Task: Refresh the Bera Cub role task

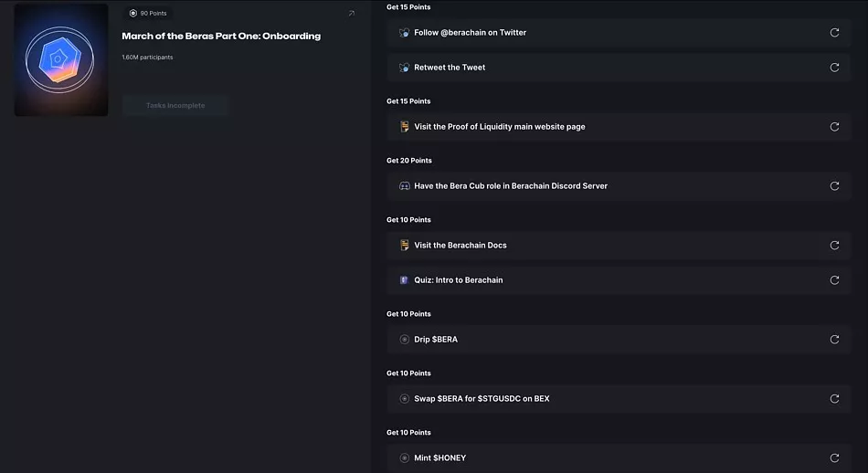Action: point(834,186)
